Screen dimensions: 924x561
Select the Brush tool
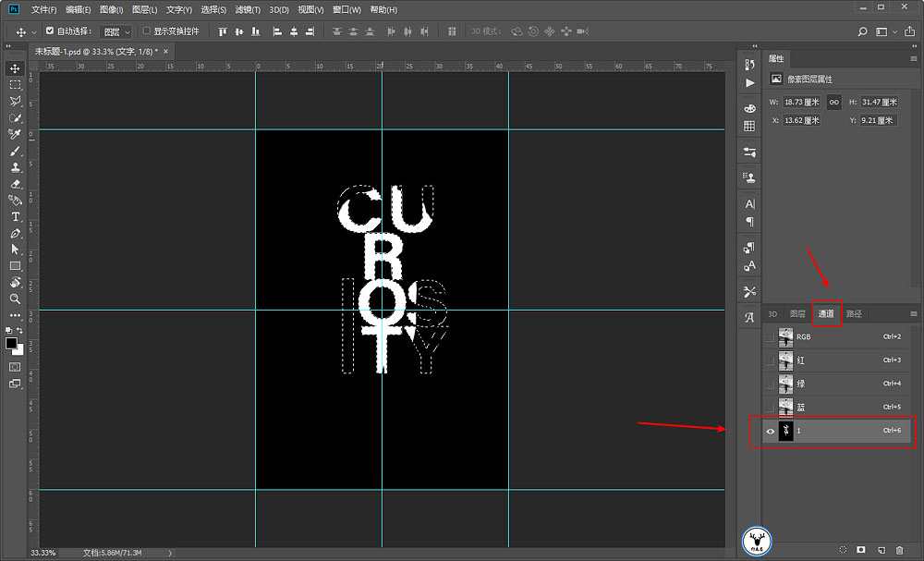[x=16, y=151]
